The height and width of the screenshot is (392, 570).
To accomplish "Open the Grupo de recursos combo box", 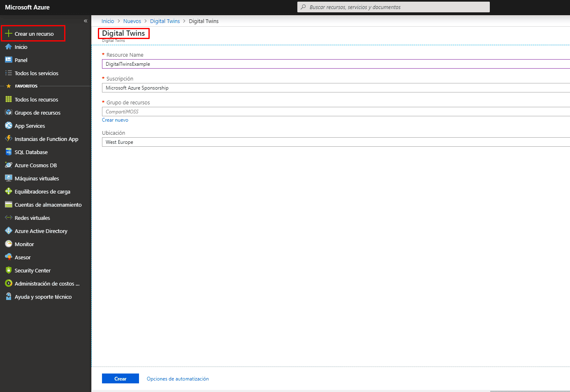I will (336, 112).
